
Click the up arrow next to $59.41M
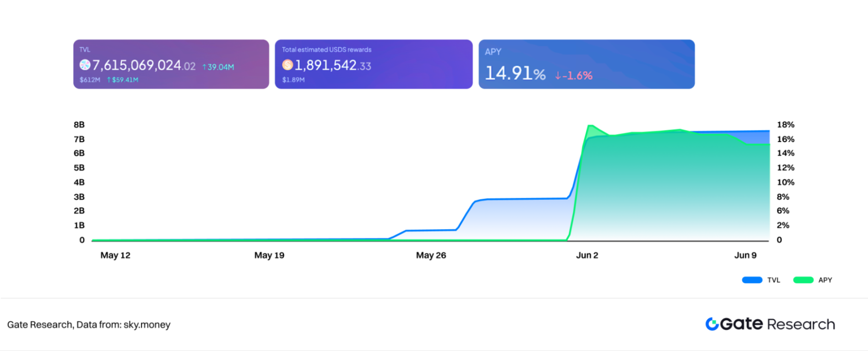pyautogui.click(x=109, y=80)
